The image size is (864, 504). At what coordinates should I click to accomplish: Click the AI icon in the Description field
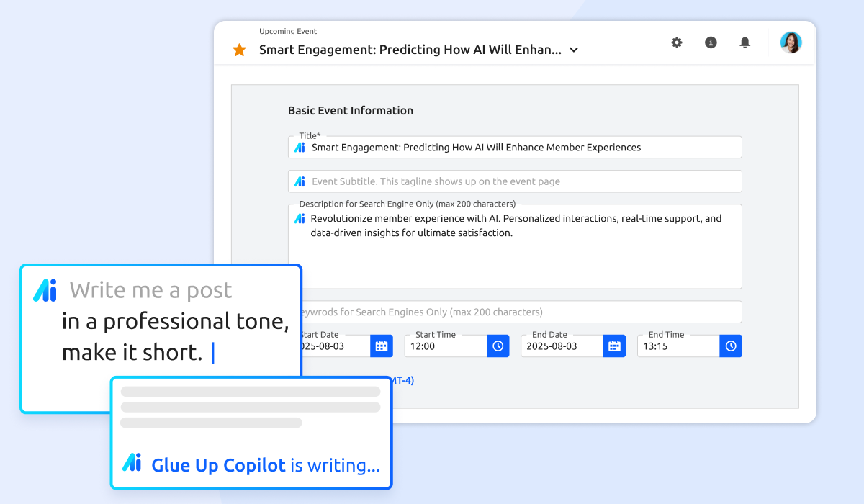[x=300, y=217]
